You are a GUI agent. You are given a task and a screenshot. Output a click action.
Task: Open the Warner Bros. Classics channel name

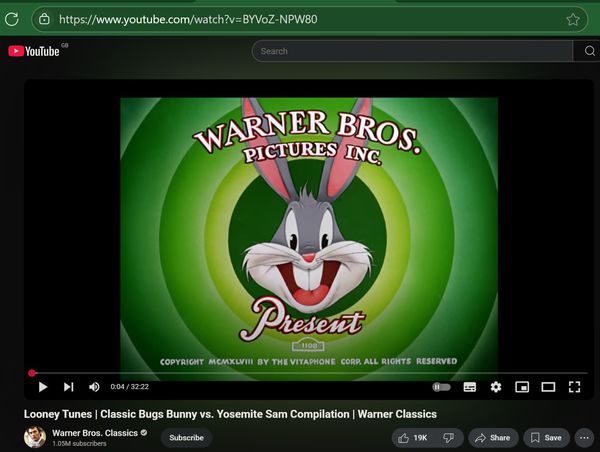pos(95,433)
